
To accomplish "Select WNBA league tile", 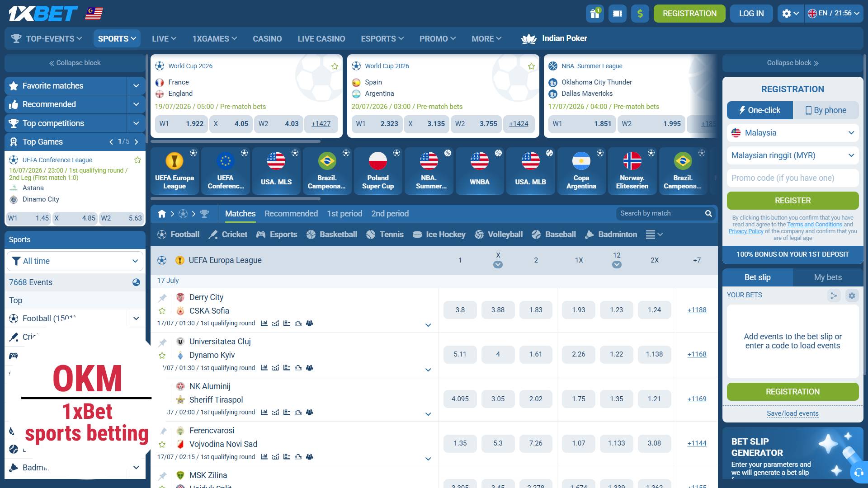I will [480, 171].
